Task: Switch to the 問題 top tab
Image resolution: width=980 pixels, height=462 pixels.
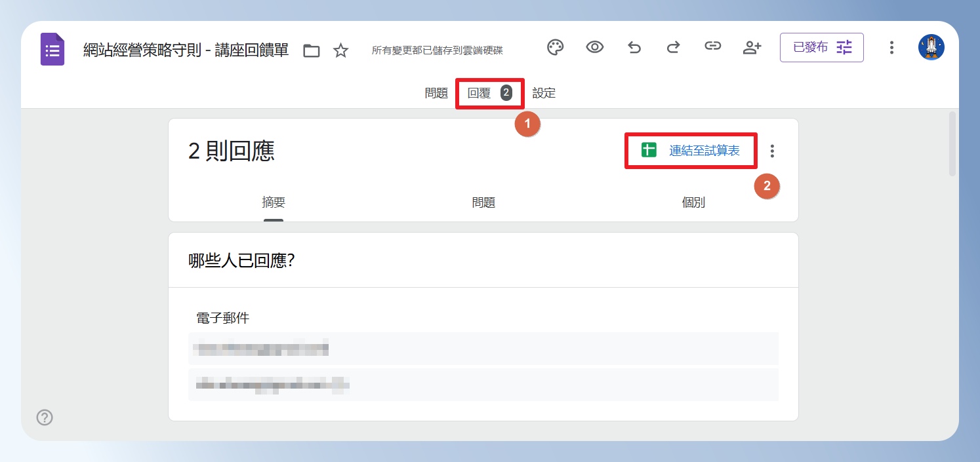Action: click(436, 93)
